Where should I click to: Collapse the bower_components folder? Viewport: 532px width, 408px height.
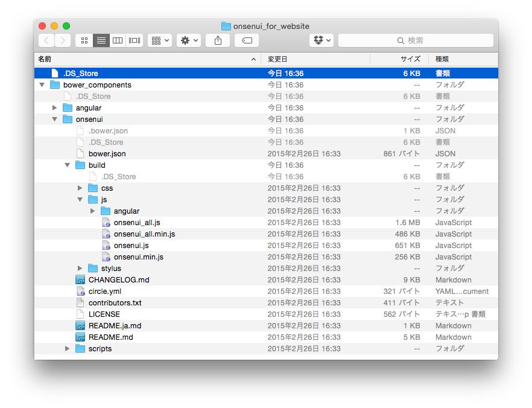pyautogui.click(x=42, y=85)
